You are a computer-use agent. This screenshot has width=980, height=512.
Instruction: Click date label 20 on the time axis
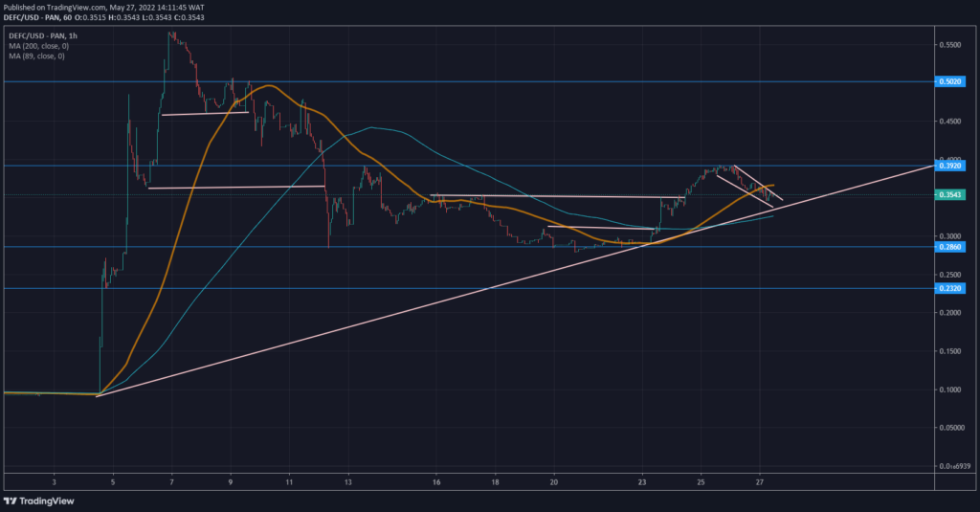(x=554, y=482)
